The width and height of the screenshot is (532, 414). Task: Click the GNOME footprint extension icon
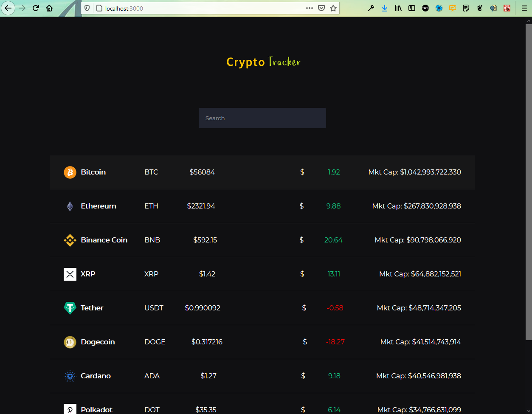tap(480, 8)
